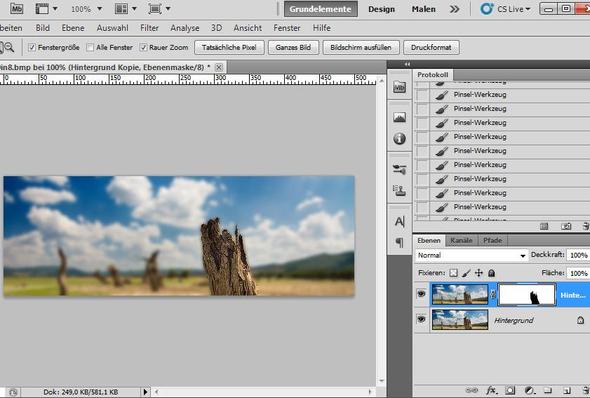590x398 pixels.
Task: Toggle lock image pixels brush icon
Action: pyautogui.click(x=466, y=273)
